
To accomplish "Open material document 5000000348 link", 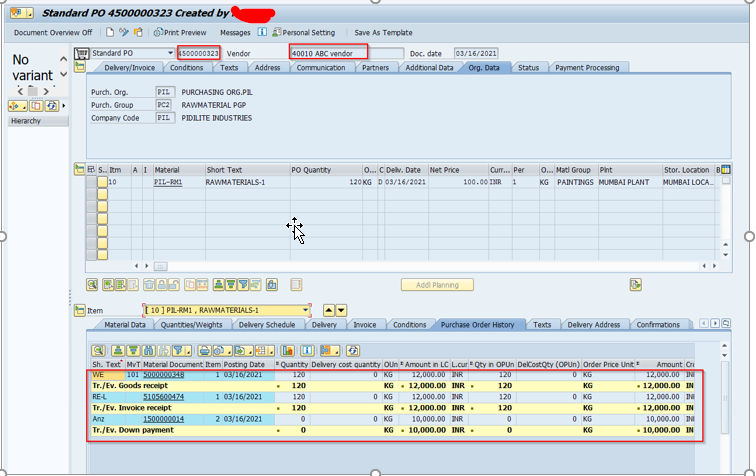I will (163, 374).
